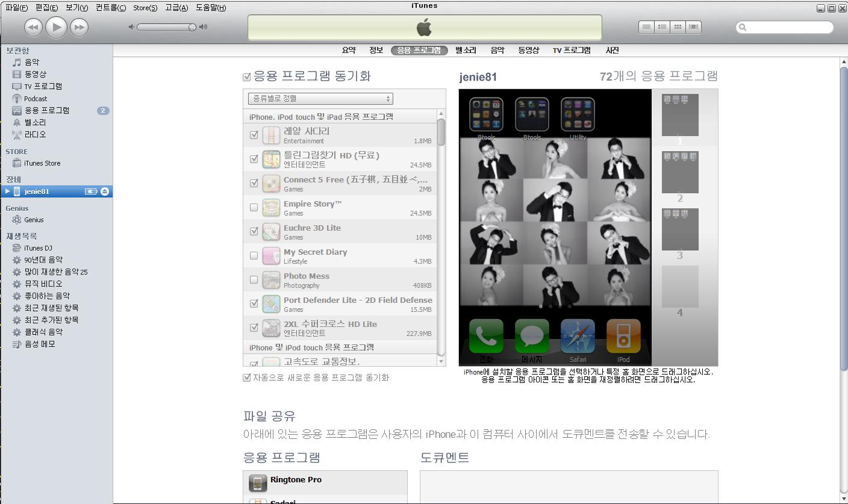Eject jenie81 device icon
This screenshot has width=848, height=504.
tap(105, 191)
